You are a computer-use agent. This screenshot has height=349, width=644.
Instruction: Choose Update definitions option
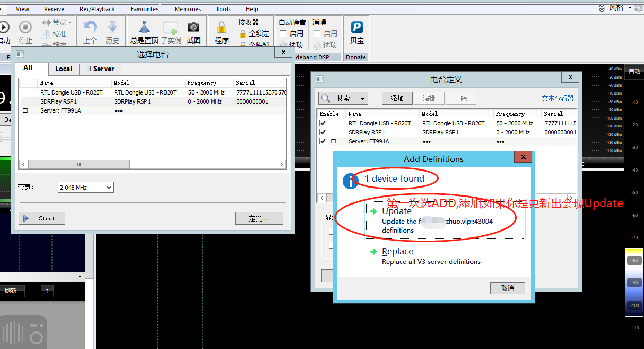click(x=445, y=220)
